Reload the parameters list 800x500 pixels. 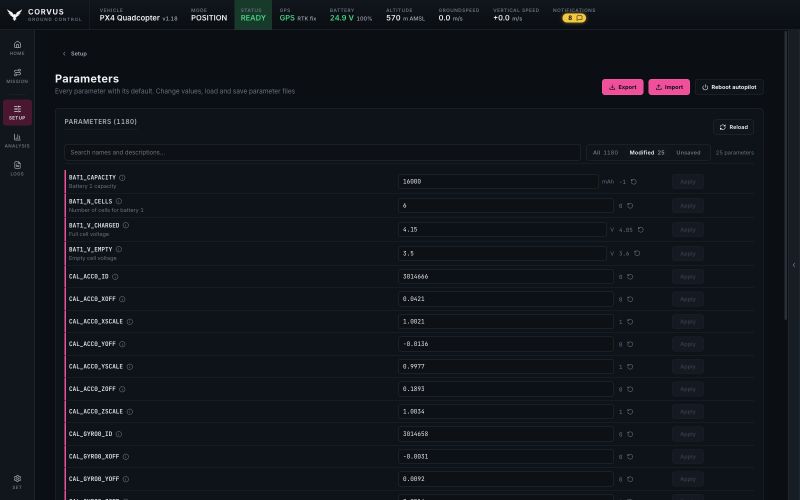click(x=733, y=127)
